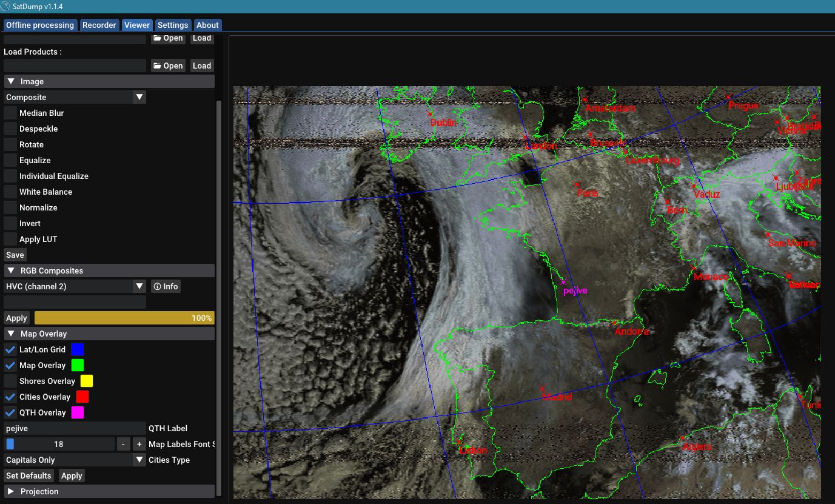This screenshot has width=835, height=504.
Task: Click the minus button for font size
Action: point(123,444)
